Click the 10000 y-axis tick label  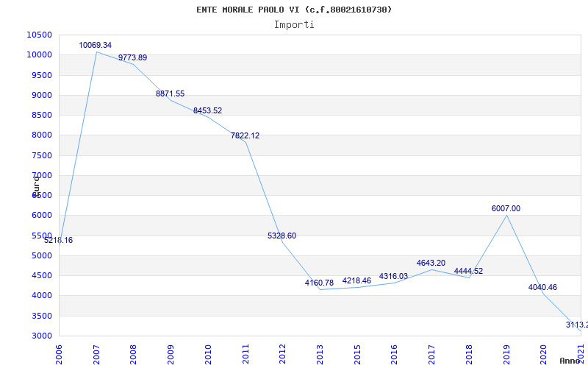pos(39,54)
